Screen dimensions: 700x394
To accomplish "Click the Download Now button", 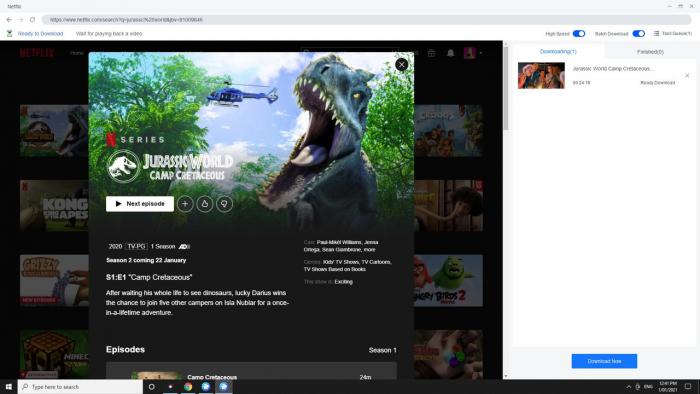I will tap(604, 361).
